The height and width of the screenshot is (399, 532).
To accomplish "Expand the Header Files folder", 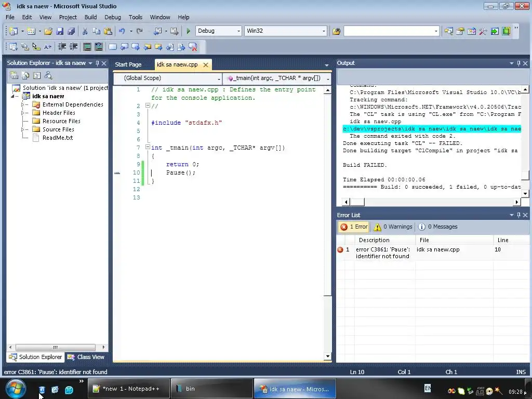I will click(x=23, y=113).
